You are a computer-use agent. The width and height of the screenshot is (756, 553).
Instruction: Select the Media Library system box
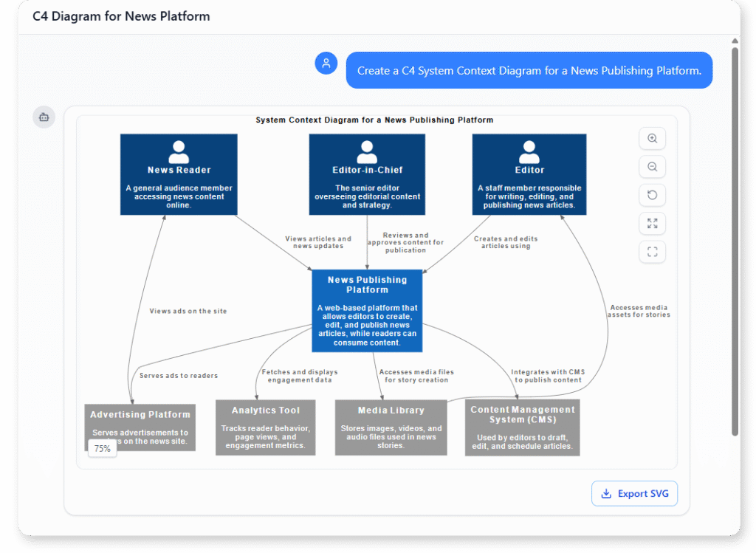point(391,427)
